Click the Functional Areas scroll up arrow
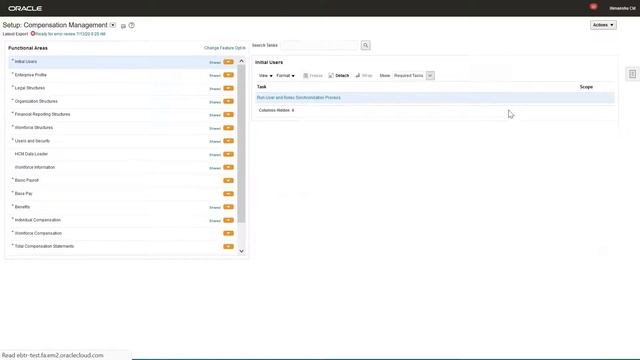 [x=241, y=61]
